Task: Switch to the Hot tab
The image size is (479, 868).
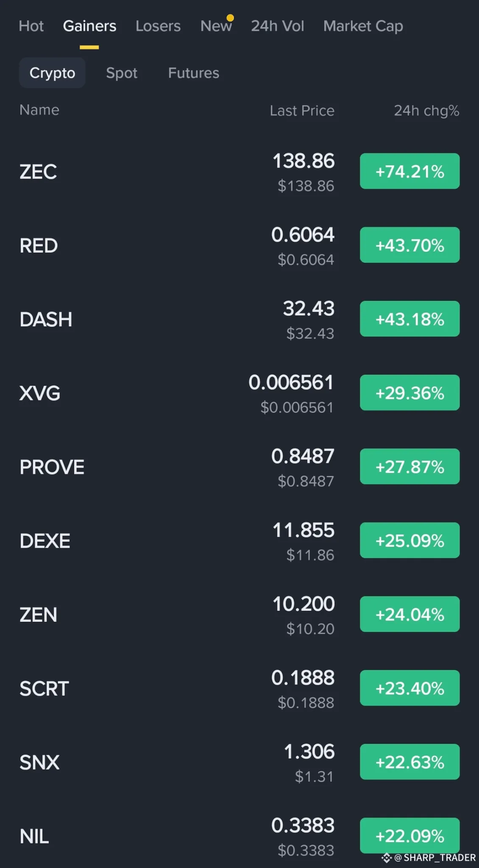Action: [31, 26]
